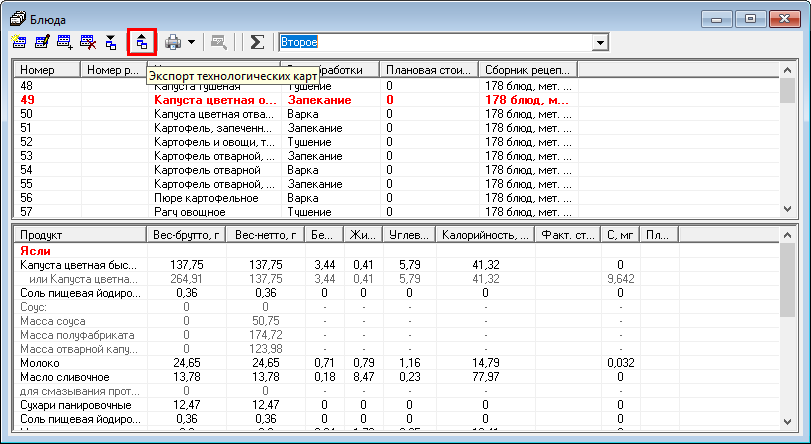Click the add dish copy icon

(x=66, y=43)
